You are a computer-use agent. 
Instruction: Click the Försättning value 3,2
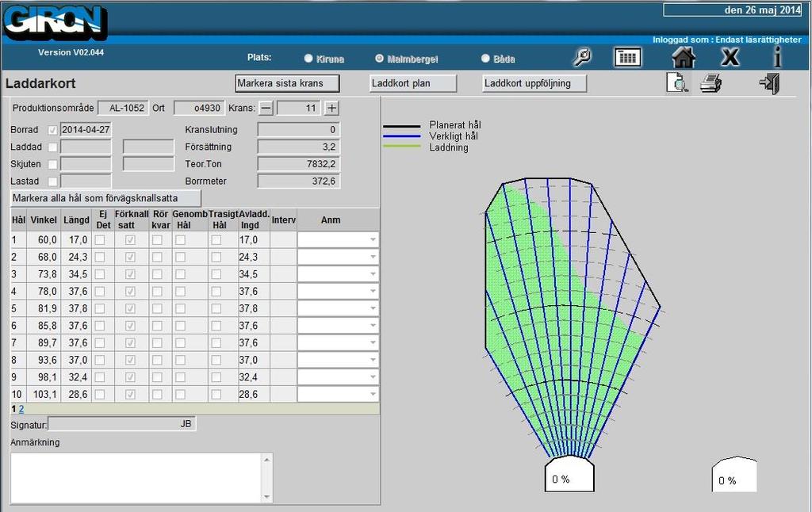point(299,147)
